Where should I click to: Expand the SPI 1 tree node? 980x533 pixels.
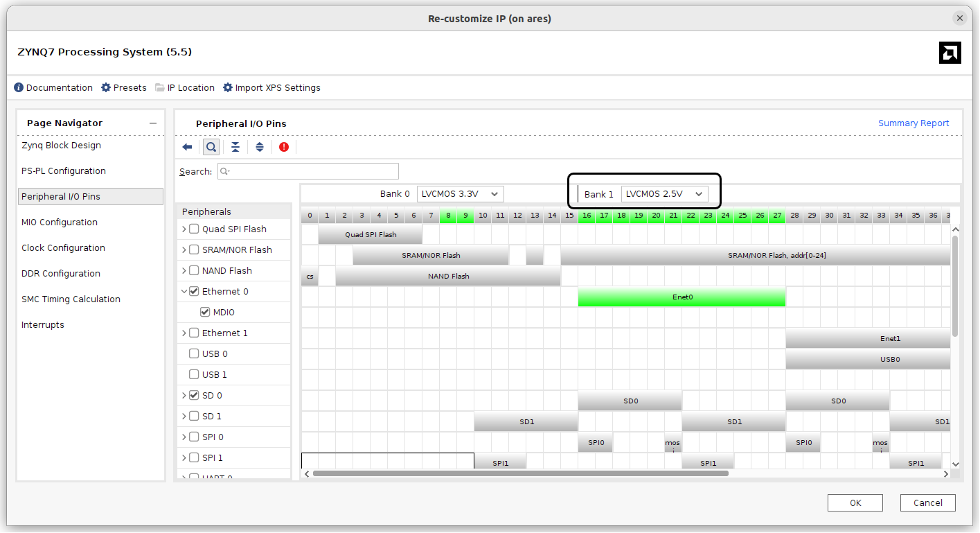coord(184,457)
